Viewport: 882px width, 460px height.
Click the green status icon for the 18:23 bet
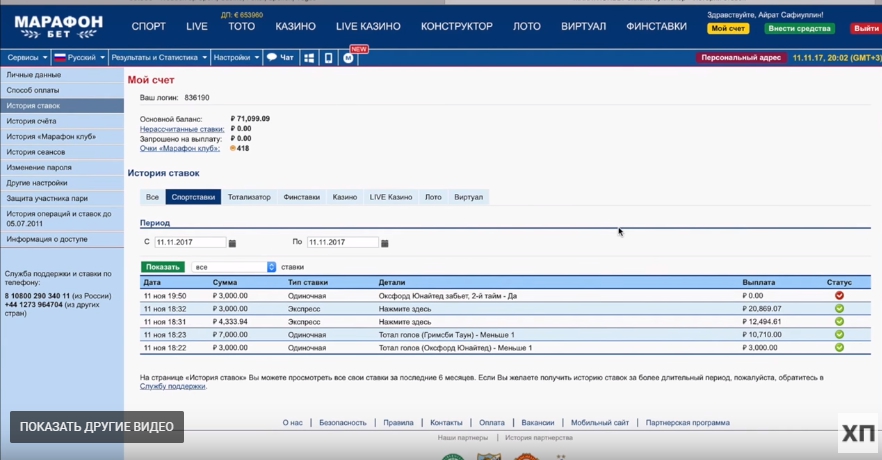click(839, 334)
